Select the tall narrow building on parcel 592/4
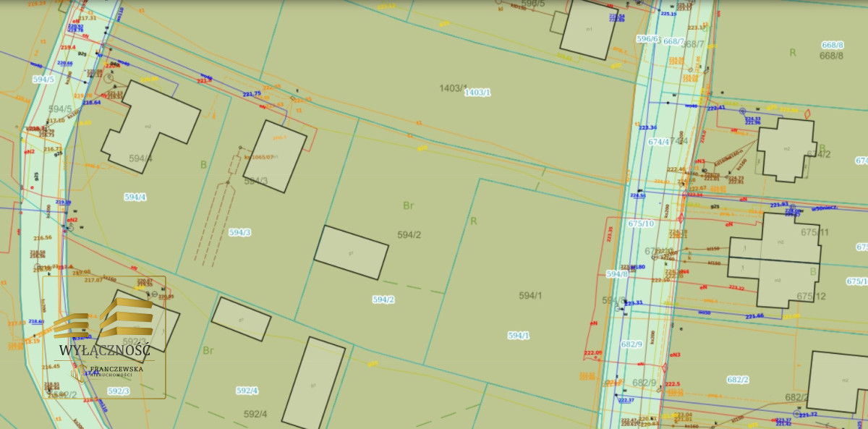The height and width of the screenshot is (429, 868). pyautogui.click(x=313, y=383)
